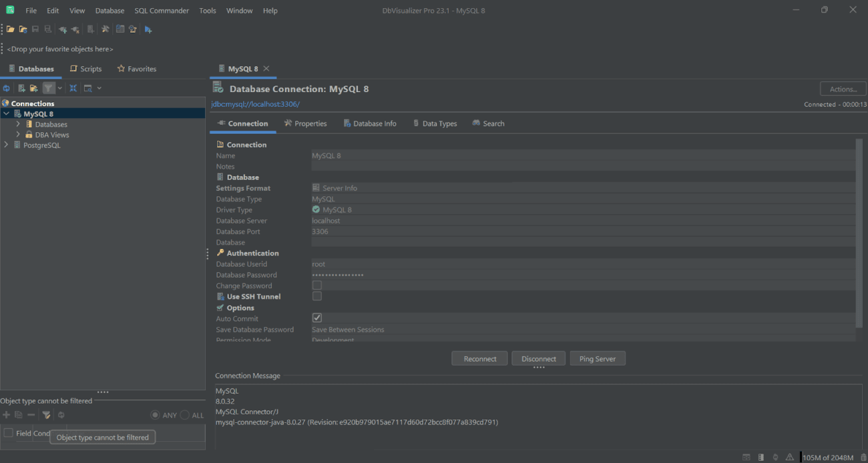Open the jdbc:mysql://localhost:3306/ connection link
Image resolution: width=868 pixels, height=463 pixels.
[x=256, y=105]
